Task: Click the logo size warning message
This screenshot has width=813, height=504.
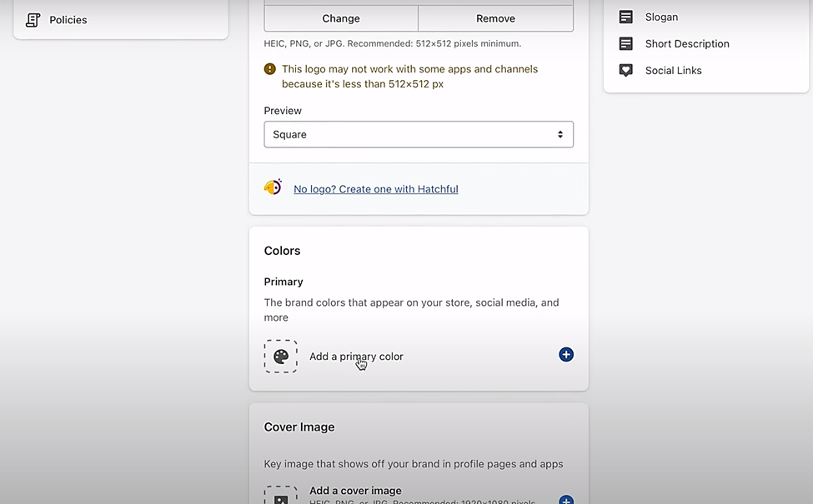Action: (x=409, y=77)
